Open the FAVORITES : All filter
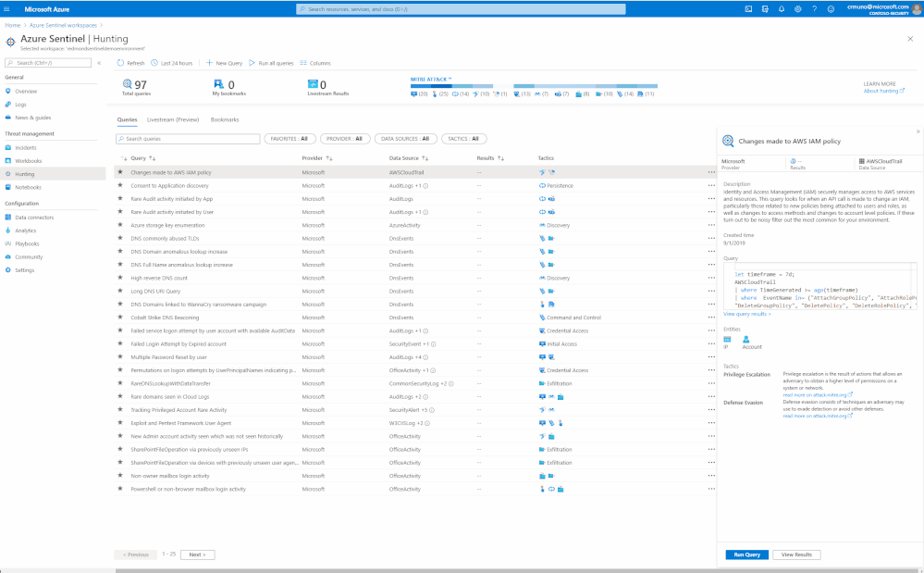This screenshot has width=924, height=573. pos(290,139)
